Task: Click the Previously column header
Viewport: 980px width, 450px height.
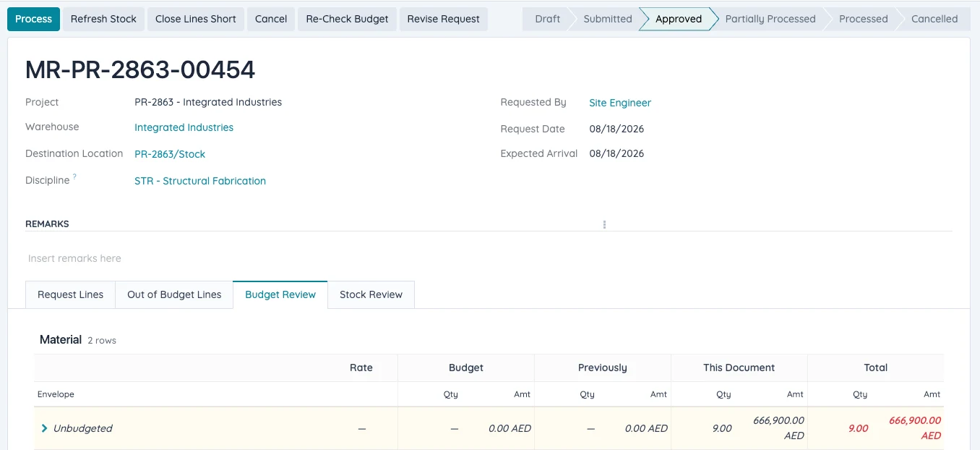Action: [603, 368]
